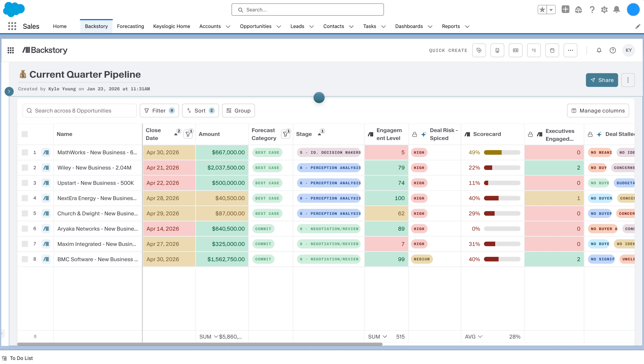The image size is (644, 364).
Task: Quick create a task checklist icon
Action: (534, 50)
